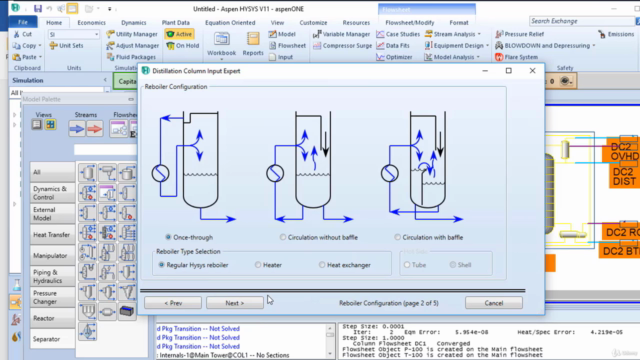Click Next in Column Input Expert

(x=235, y=303)
